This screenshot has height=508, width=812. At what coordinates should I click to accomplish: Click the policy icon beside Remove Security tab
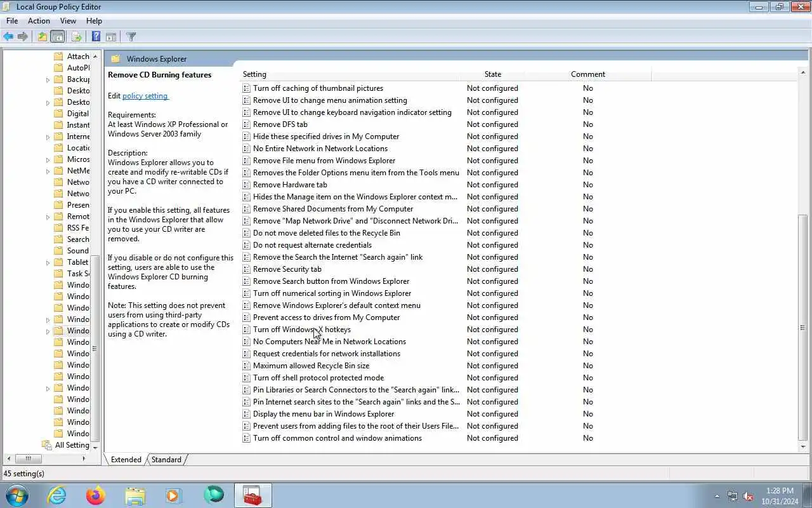(247, 269)
